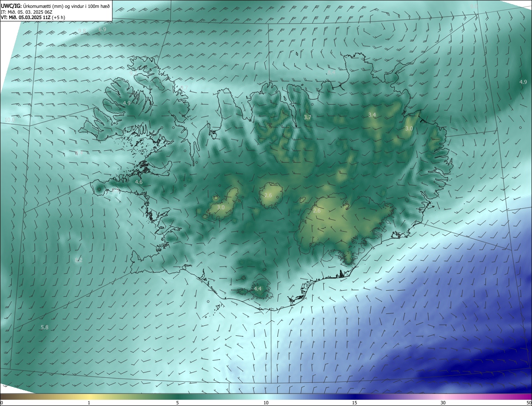Select the valid time line 'VT: Mið. 05.03.2025 11Z'
532x406 pixels.
tap(25, 17)
